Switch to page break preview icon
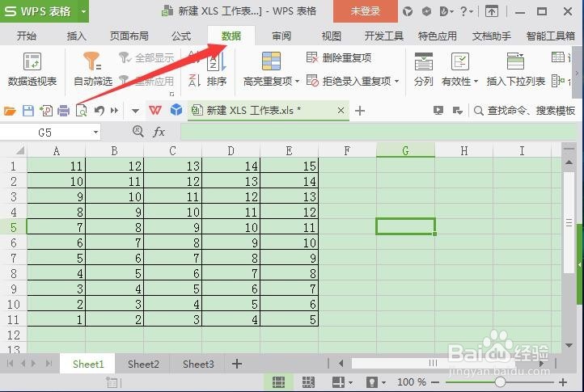This screenshot has width=584, height=392. (x=308, y=382)
